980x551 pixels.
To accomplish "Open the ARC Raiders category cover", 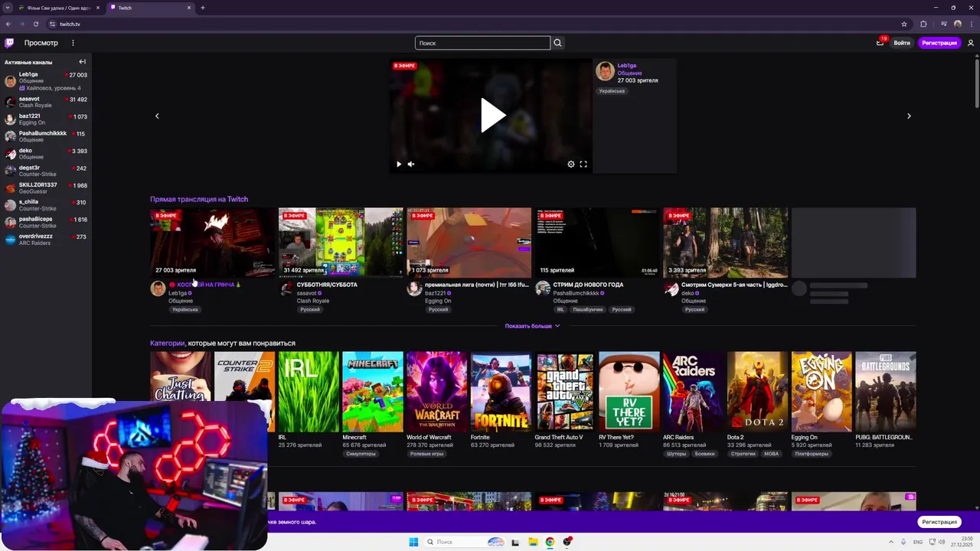I will (693, 391).
